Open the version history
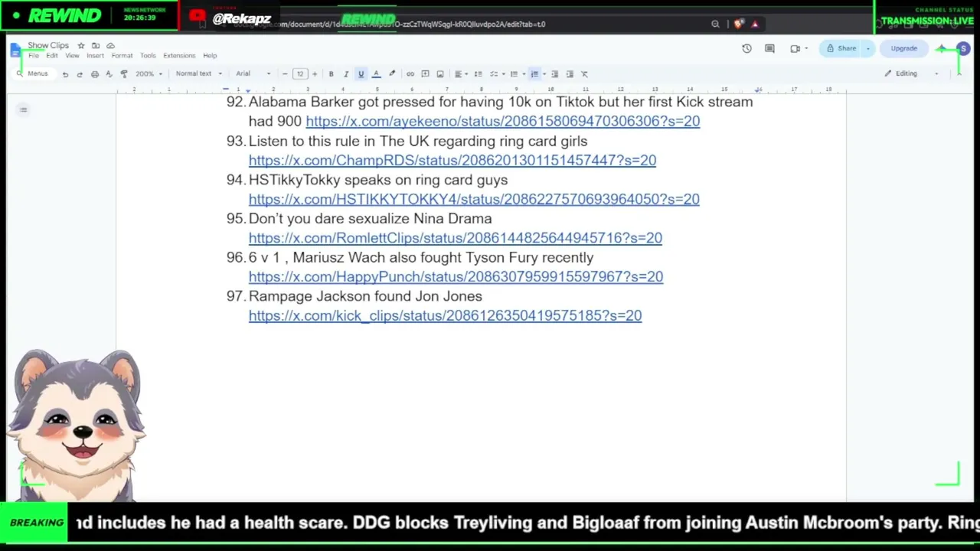980x551 pixels. (746, 49)
